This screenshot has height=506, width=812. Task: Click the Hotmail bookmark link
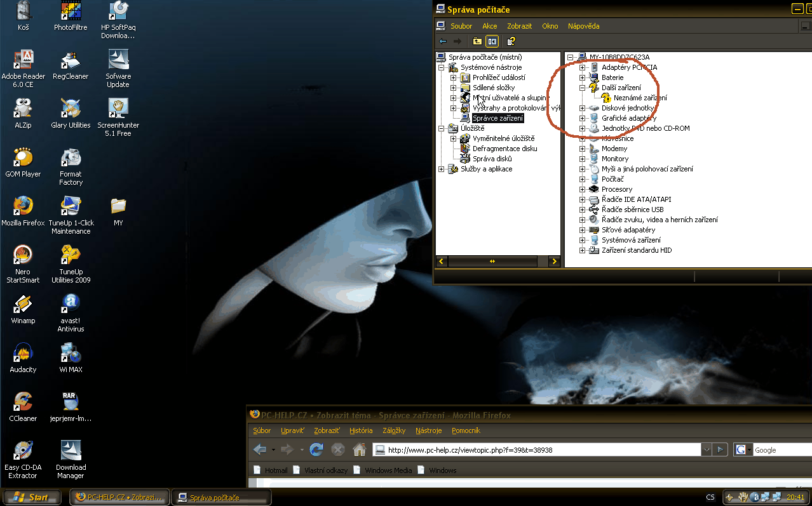[x=276, y=470]
